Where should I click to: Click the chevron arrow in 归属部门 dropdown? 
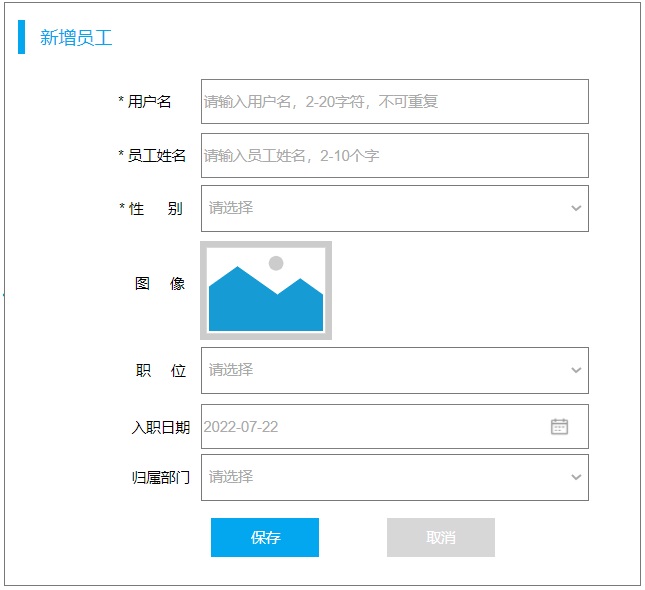[576, 477]
